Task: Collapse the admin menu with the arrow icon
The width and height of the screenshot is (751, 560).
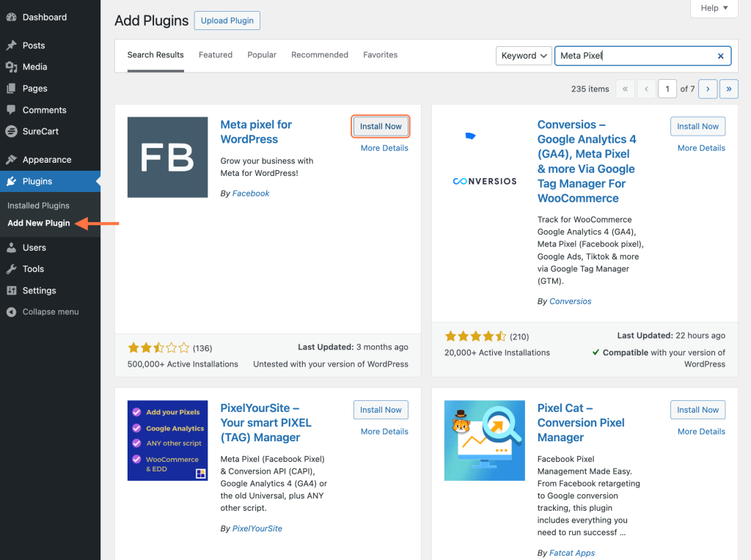Action: [11, 312]
